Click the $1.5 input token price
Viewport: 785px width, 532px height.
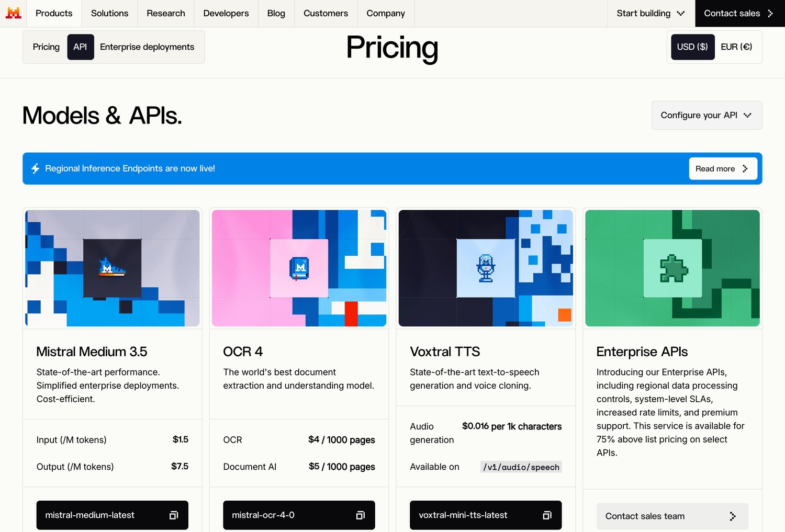(181, 439)
